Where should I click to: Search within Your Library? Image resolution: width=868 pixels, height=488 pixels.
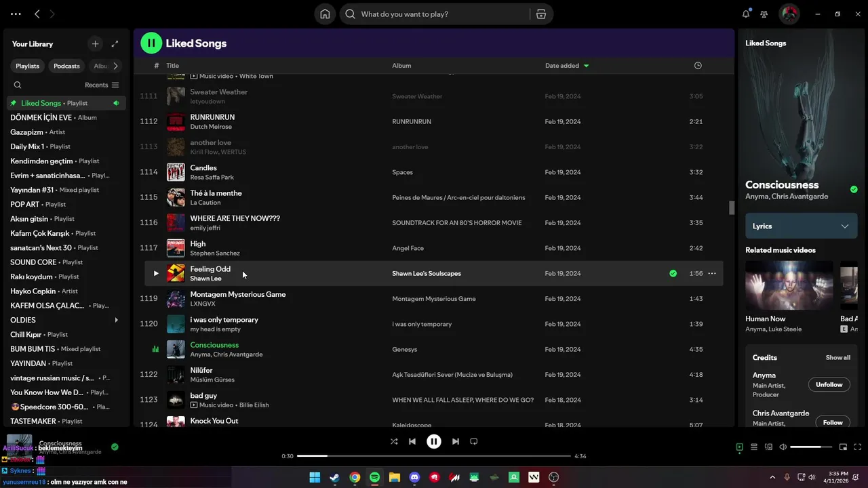coord(18,85)
